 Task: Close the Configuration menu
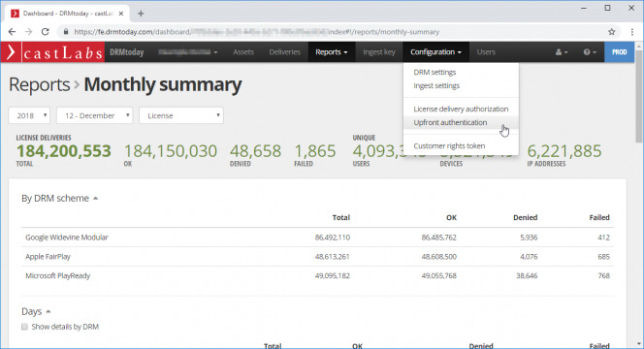[435, 52]
